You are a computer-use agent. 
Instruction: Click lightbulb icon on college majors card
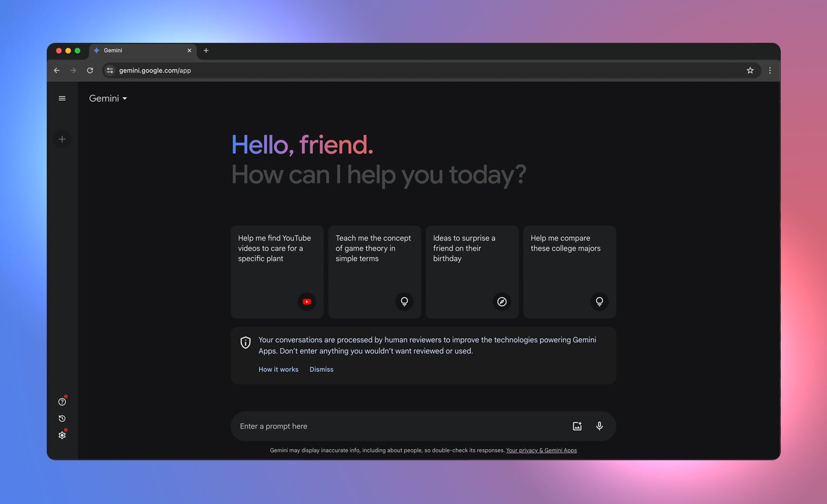pos(599,302)
